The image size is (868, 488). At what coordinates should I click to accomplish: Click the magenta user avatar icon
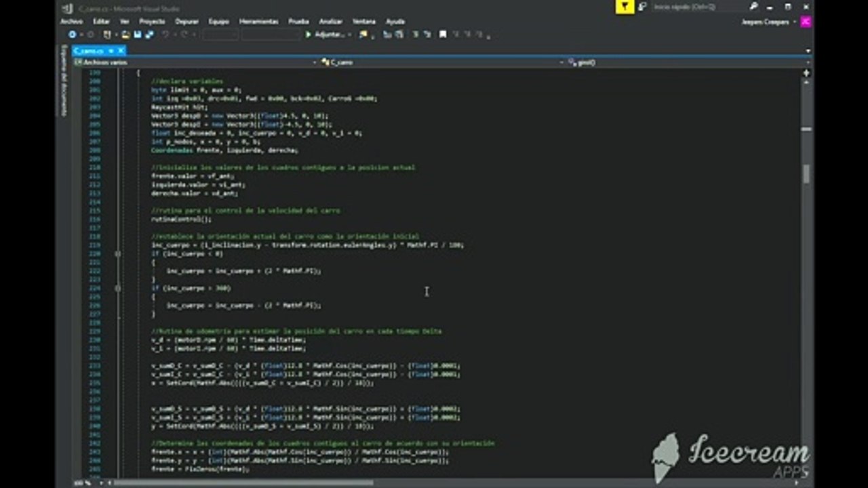tap(806, 22)
